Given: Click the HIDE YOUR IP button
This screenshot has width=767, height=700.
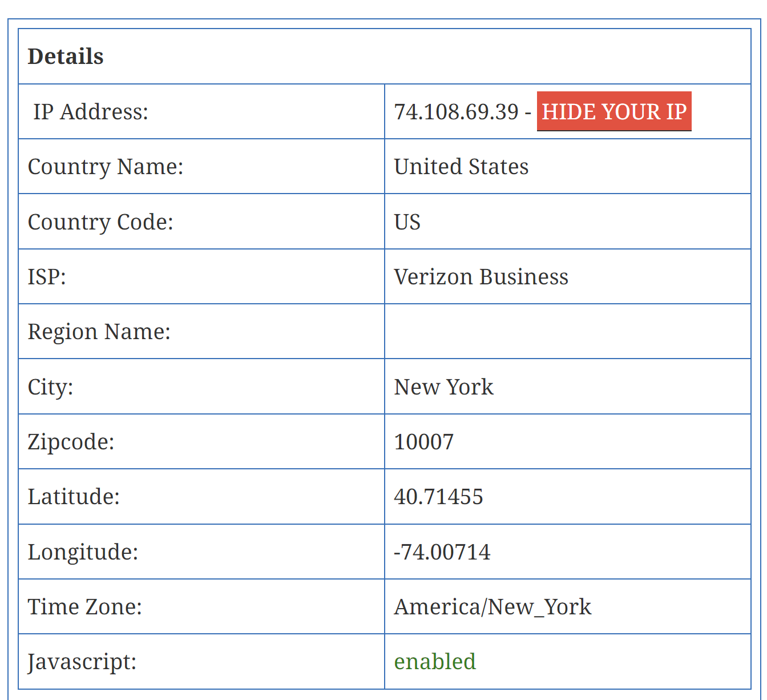Looking at the screenshot, I should click(x=613, y=111).
